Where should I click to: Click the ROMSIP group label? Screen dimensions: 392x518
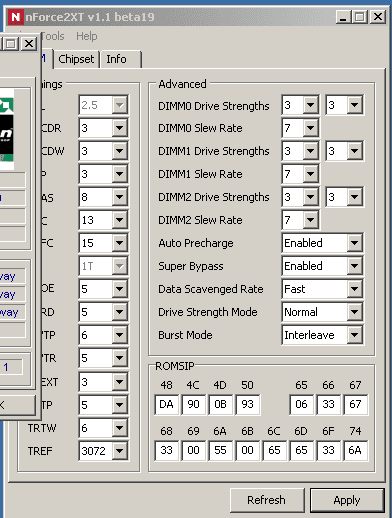click(175, 366)
